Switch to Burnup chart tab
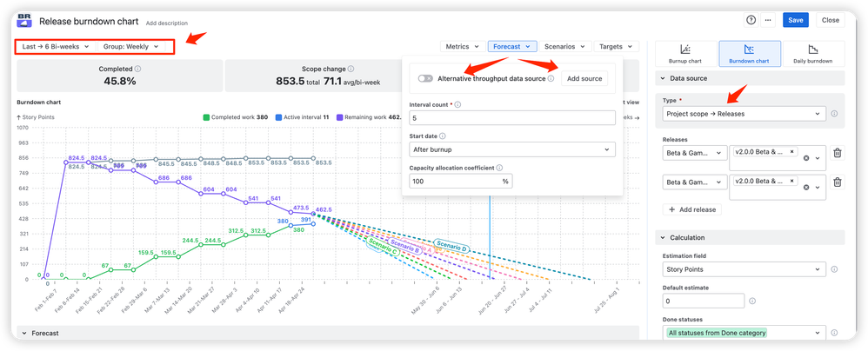This screenshot has height=351, width=868. [x=685, y=54]
